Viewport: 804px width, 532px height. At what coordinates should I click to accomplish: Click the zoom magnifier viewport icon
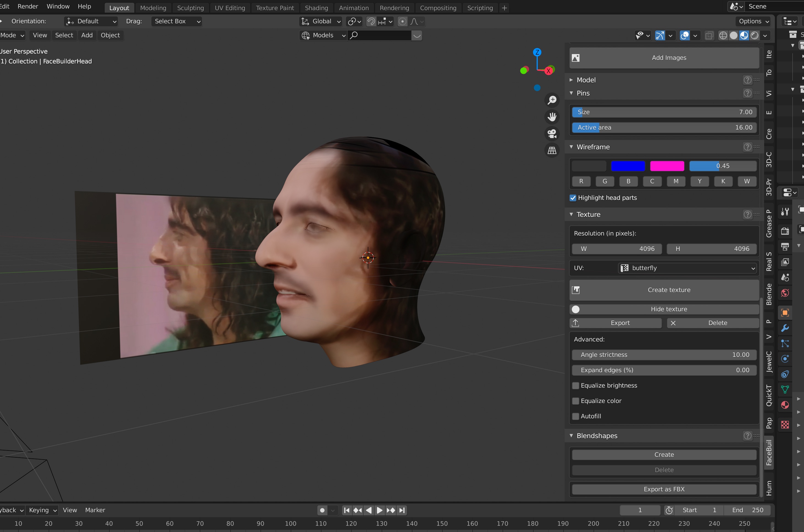552,100
